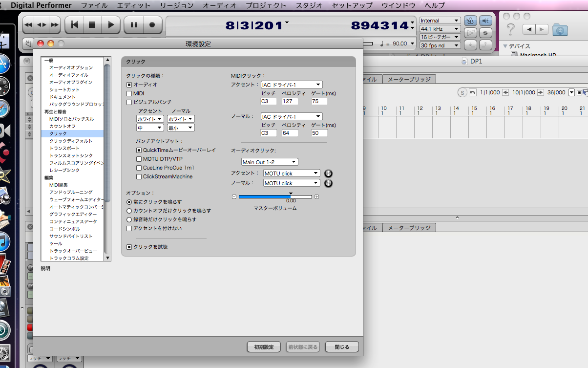
Task: Click the slow rewind/forward center button
Action: coord(42,24)
